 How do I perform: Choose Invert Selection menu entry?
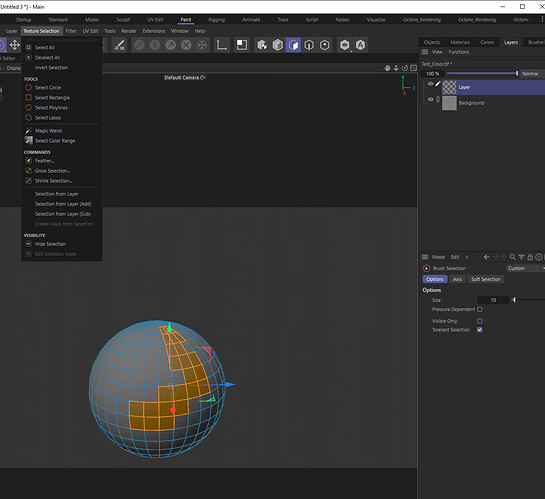pyautogui.click(x=51, y=67)
